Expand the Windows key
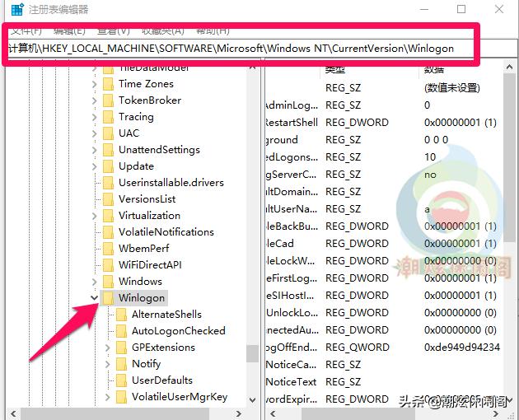Viewport: 519px width, 420px height. [95, 282]
